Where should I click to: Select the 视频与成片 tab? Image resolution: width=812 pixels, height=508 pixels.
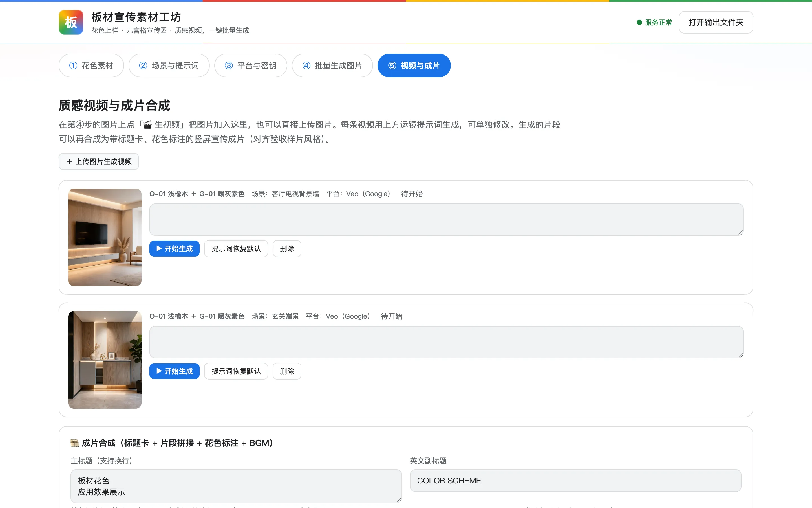tap(414, 65)
